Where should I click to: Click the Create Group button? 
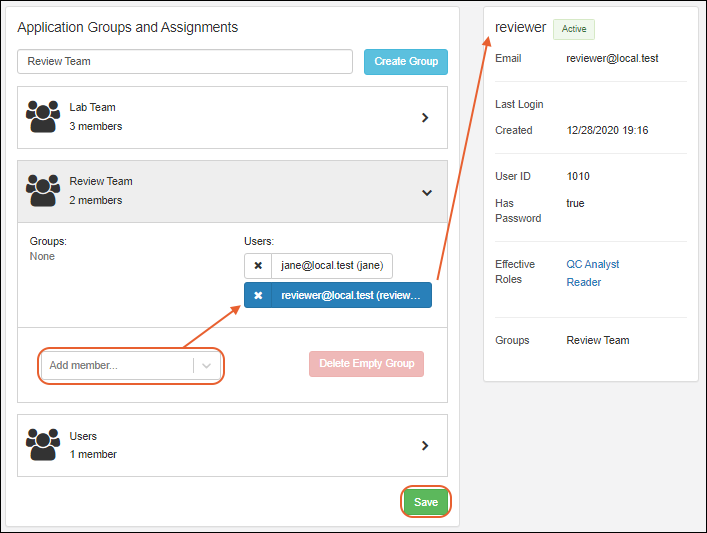[405, 61]
